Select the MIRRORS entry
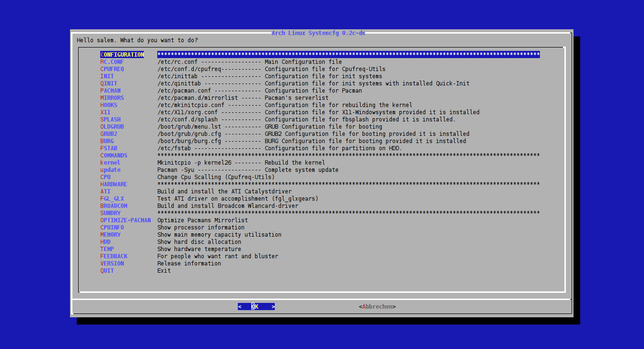644x349 pixels. point(112,98)
